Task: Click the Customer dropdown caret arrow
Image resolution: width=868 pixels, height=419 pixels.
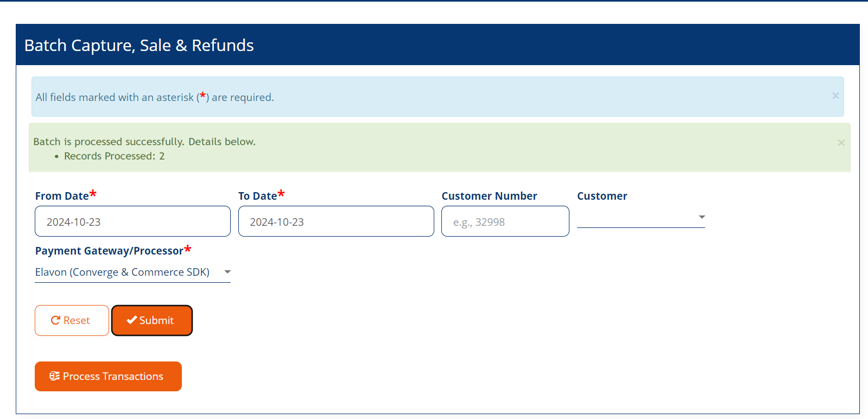Action: (701, 217)
